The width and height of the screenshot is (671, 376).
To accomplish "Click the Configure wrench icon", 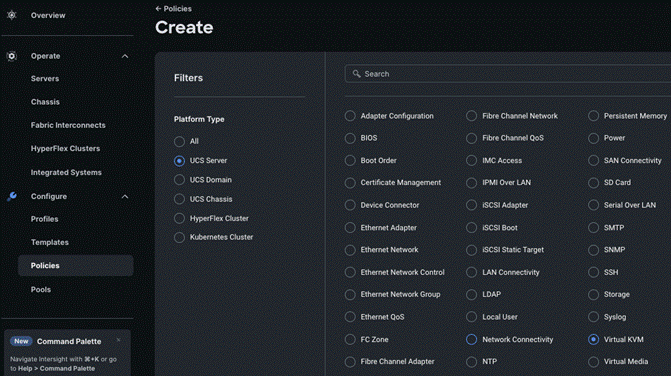I will 12,196.
